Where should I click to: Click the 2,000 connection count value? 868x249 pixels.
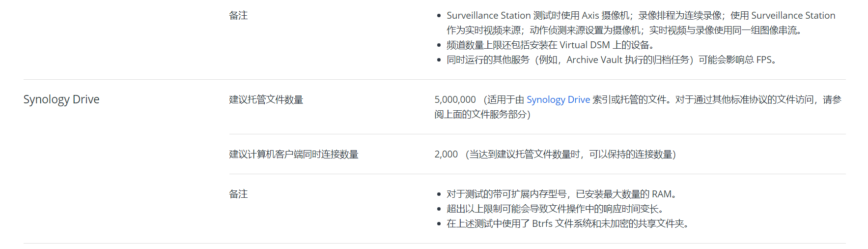click(x=446, y=155)
